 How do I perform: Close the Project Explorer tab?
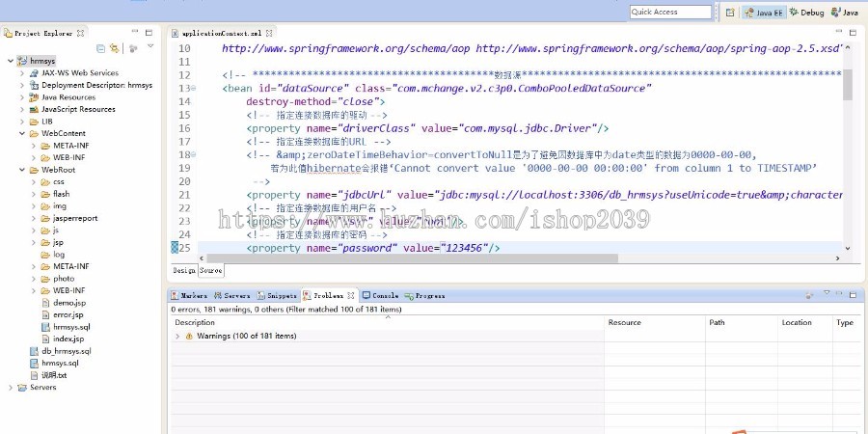(80, 33)
